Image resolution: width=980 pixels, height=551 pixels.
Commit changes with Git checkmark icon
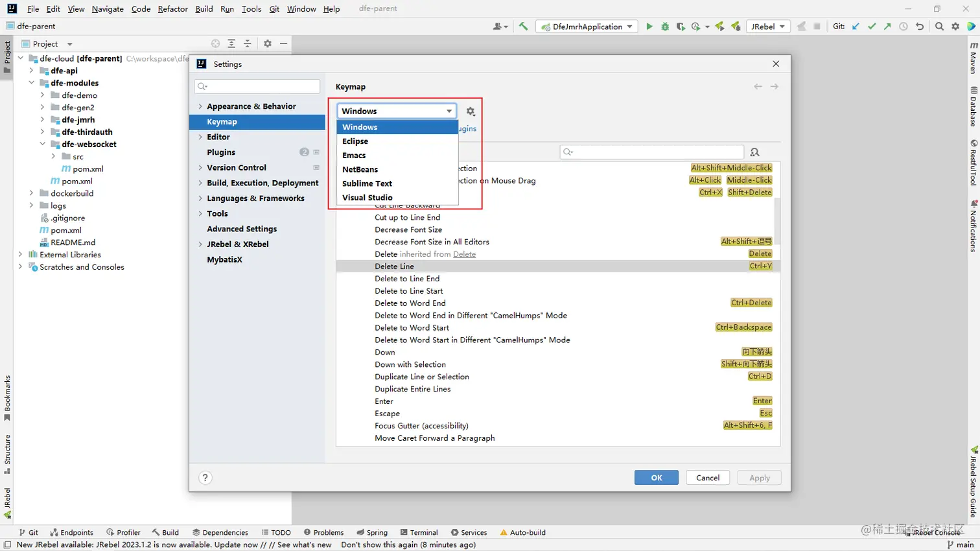click(x=872, y=27)
